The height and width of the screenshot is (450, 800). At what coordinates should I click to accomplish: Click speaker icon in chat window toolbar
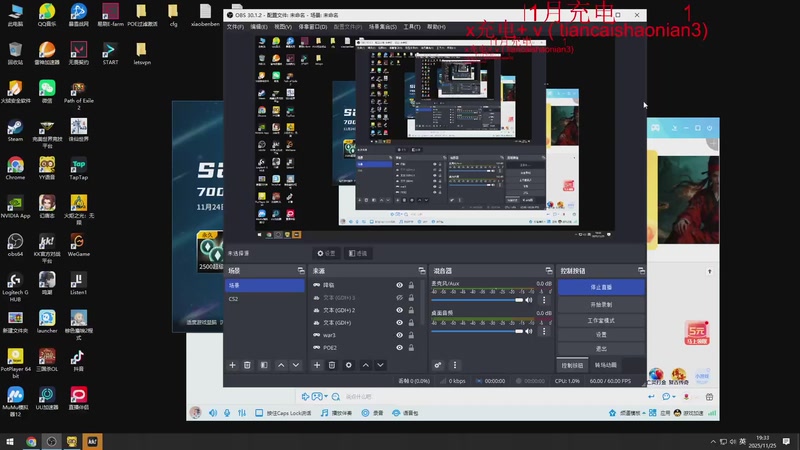pos(213,413)
